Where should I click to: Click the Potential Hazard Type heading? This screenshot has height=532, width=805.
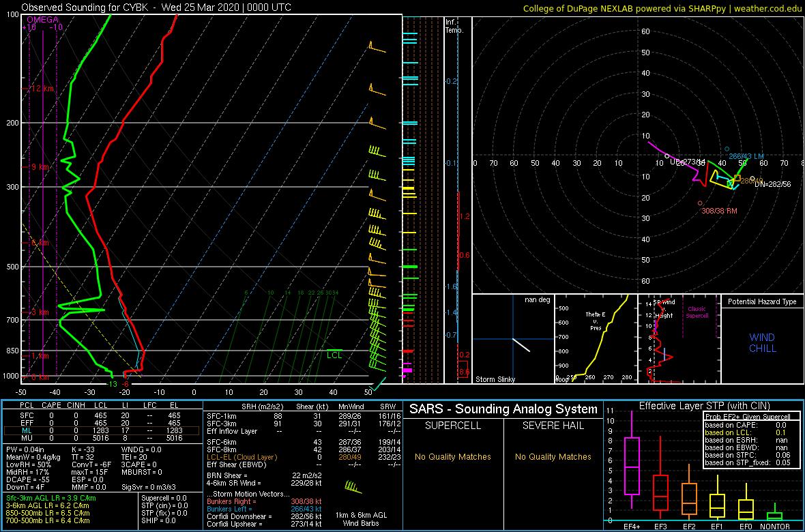click(x=763, y=302)
